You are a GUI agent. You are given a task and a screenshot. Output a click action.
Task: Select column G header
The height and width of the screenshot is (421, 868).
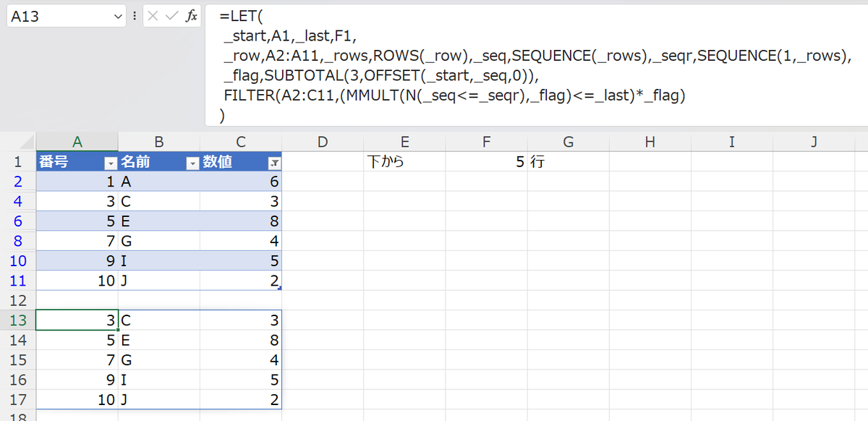(568, 143)
